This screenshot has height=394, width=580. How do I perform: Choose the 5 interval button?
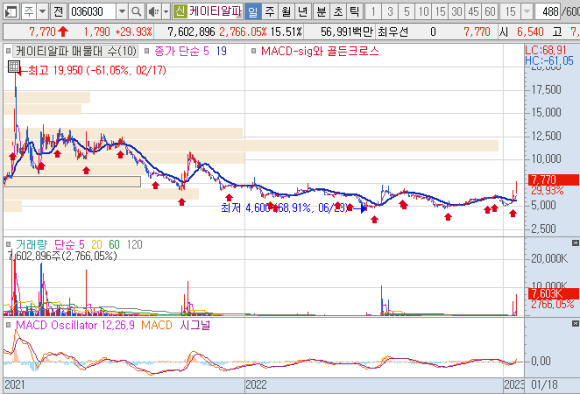click(x=407, y=12)
